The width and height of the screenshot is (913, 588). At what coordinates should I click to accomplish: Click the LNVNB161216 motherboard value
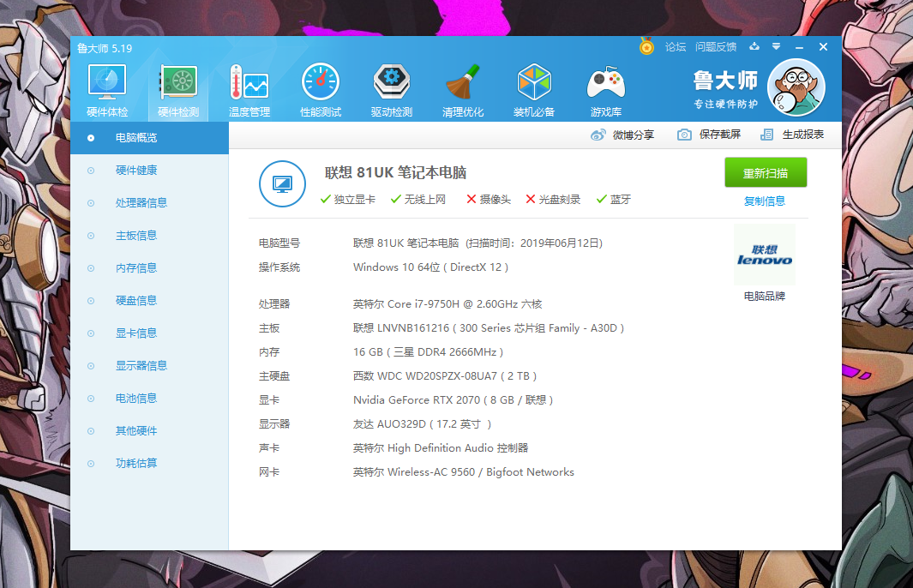[x=489, y=328]
